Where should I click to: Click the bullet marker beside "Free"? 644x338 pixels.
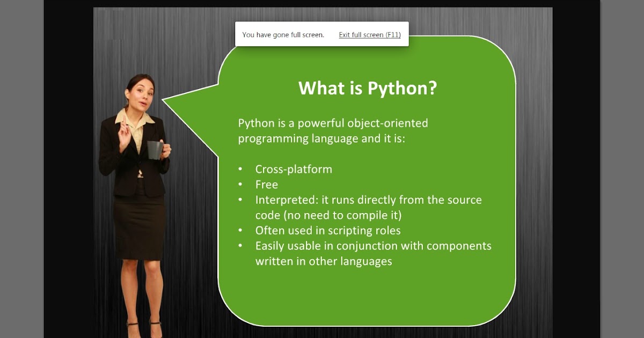click(x=240, y=185)
